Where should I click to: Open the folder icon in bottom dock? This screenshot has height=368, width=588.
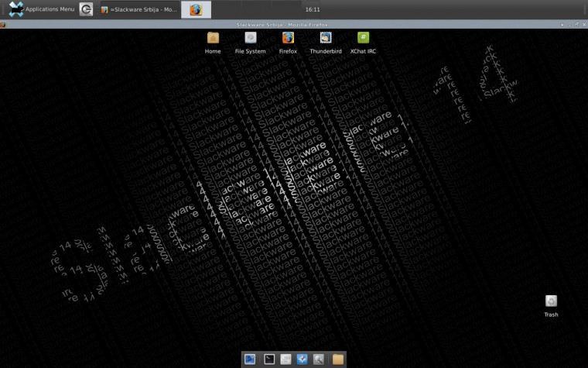click(x=337, y=359)
